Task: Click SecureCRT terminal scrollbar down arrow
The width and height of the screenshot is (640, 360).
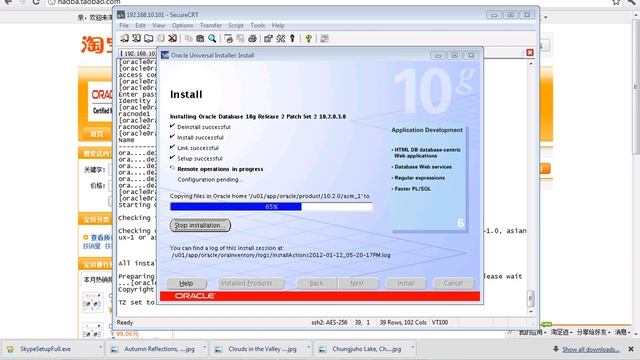Action: click(x=531, y=311)
